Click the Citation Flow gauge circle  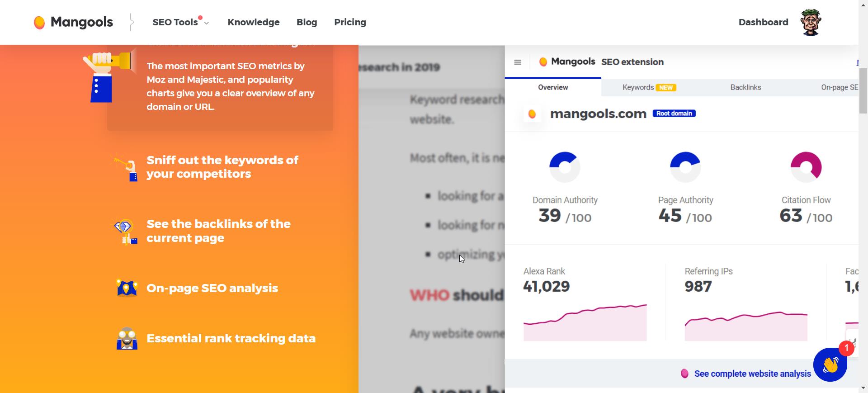tap(806, 166)
